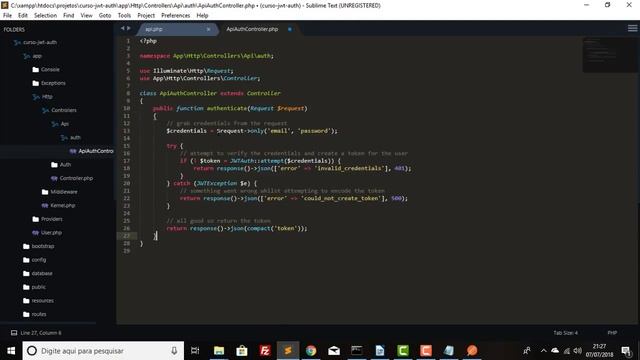This screenshot has height=360, width=640.
Task: Open the PHP syntax selector
Action: 612,333
